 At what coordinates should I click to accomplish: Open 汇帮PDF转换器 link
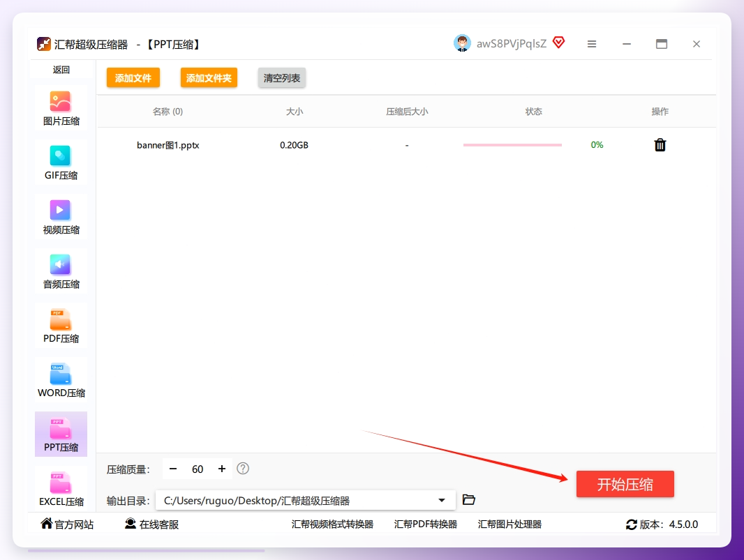(x=426, y=524)
